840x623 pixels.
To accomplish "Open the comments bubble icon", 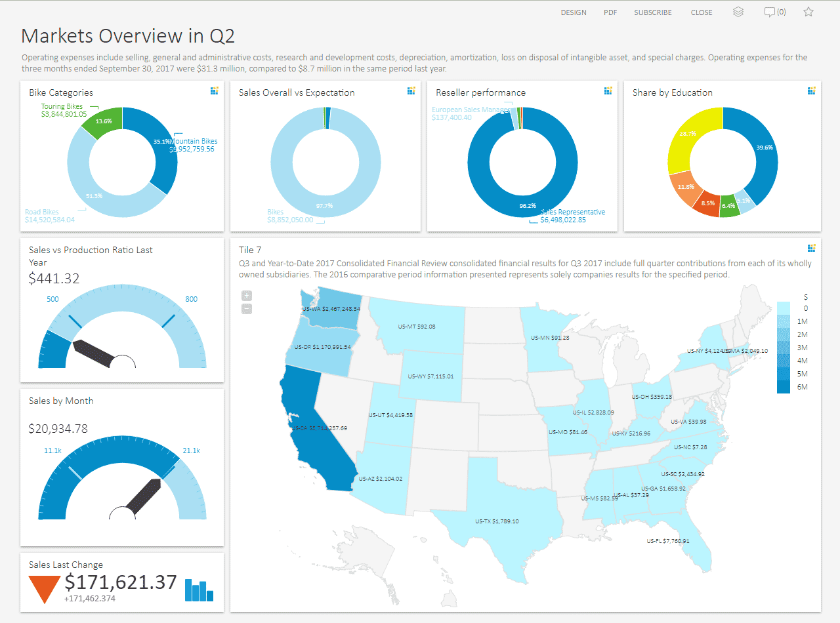I will (770, 12).
